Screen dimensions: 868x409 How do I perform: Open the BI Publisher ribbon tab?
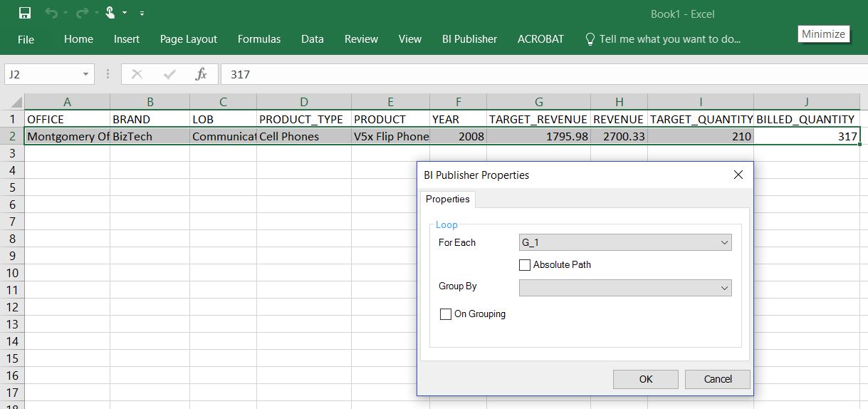469,39
